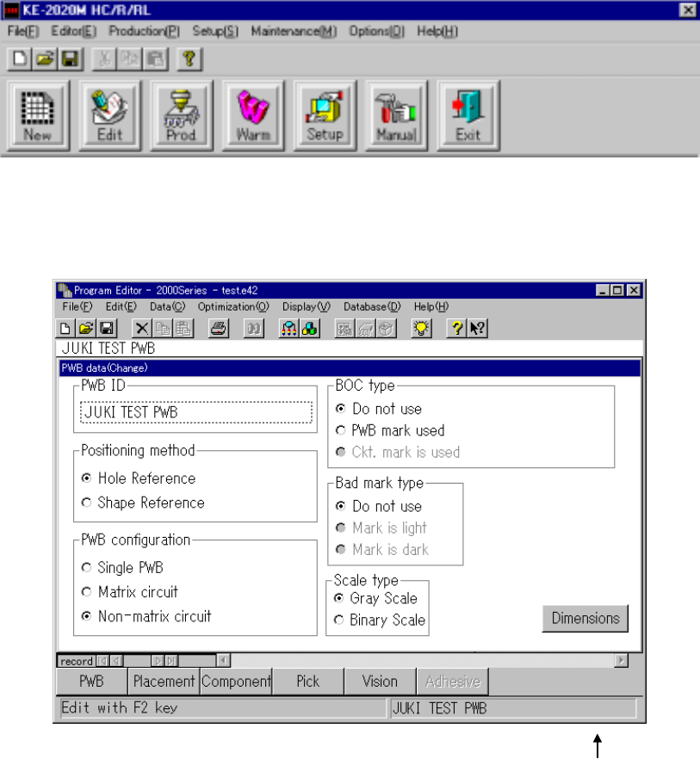Click grayed Copy icon in Program Editor toolbar

tap(163, 328)
